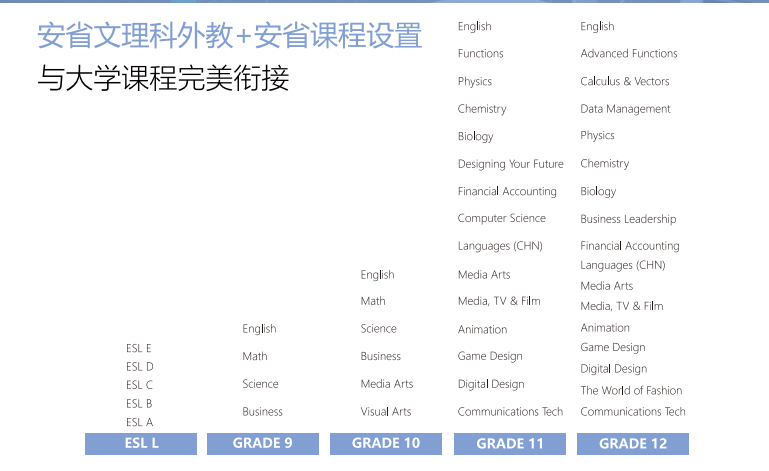Select the GRADE 10 label box
Screen dimensions: 769x471
[386, 444]
